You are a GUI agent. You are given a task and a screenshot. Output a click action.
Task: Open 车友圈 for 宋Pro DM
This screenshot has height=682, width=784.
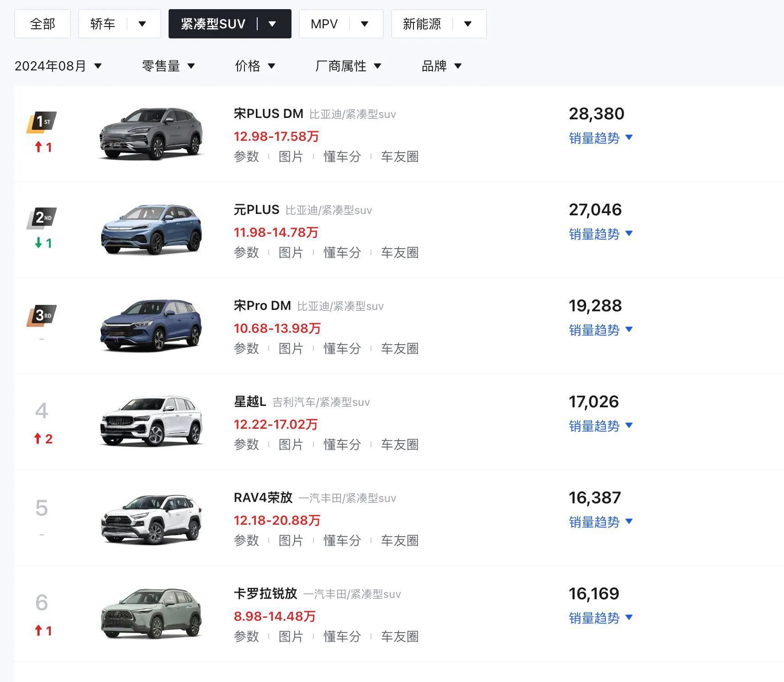tap(400, 348)
